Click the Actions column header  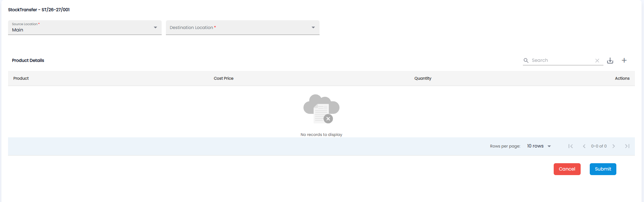(x=622, y=78)
